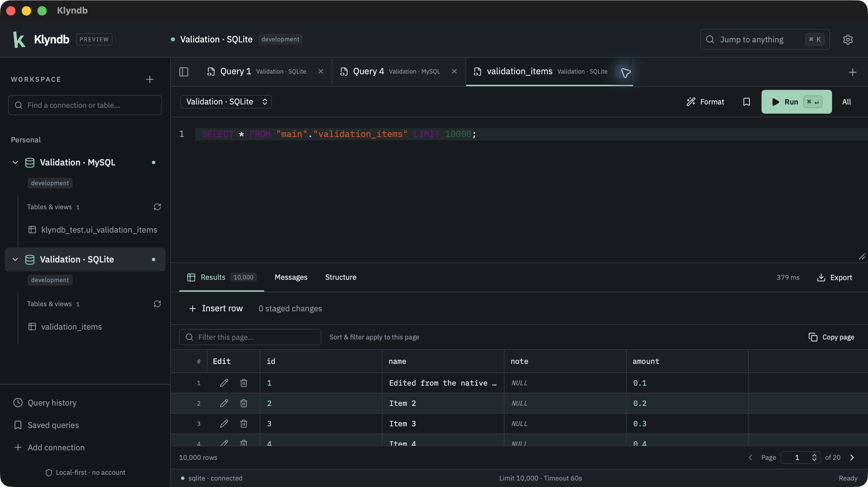Screen dimensions: 868x487
Task: Open the Validation · SQLite connection dropdown
Action: [x=226, y=102]
